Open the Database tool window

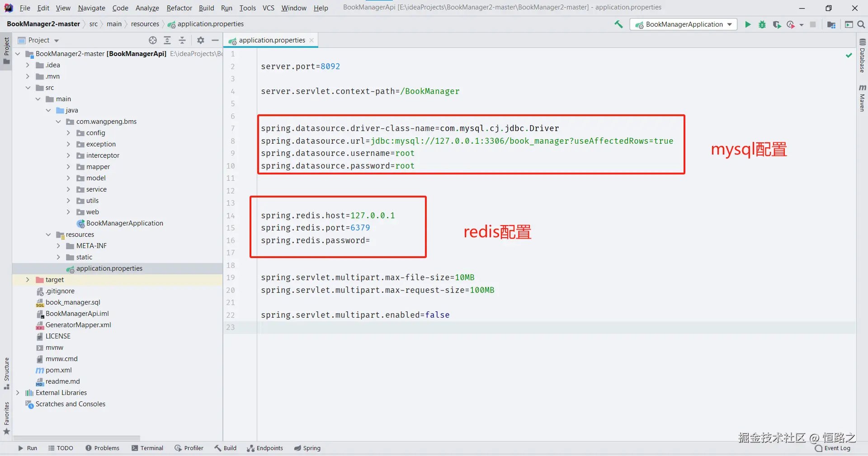[x=862, y=56]
